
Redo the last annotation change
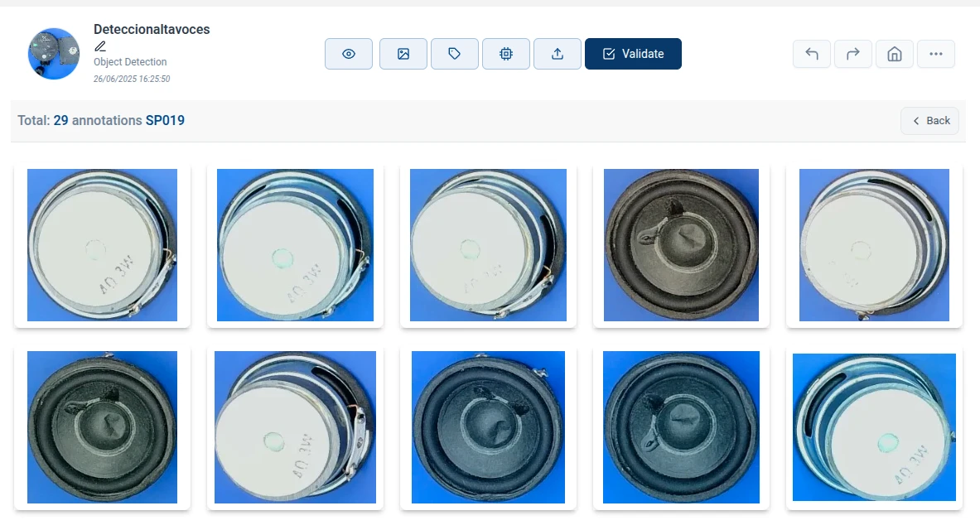(x=852, y=53)
